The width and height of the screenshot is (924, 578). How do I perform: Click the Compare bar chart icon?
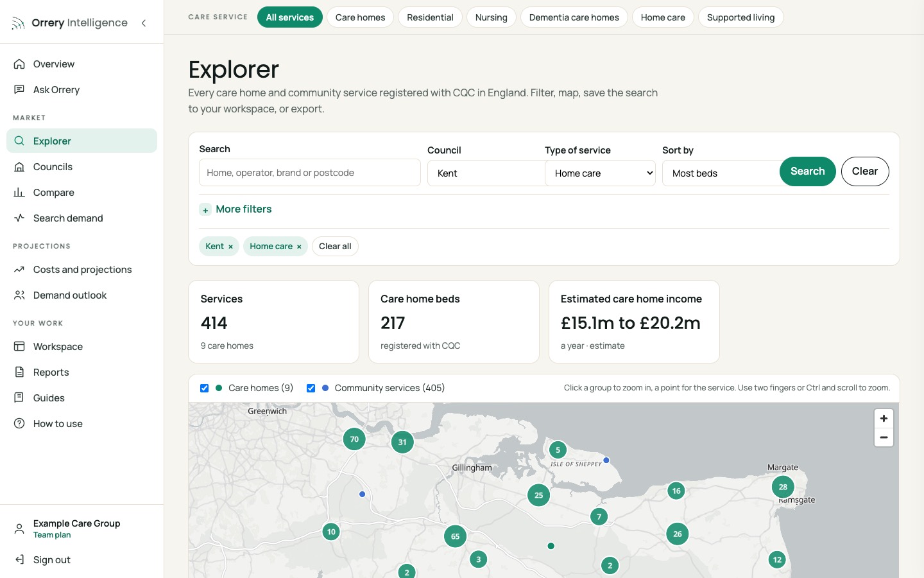click(x=19, y=193)
